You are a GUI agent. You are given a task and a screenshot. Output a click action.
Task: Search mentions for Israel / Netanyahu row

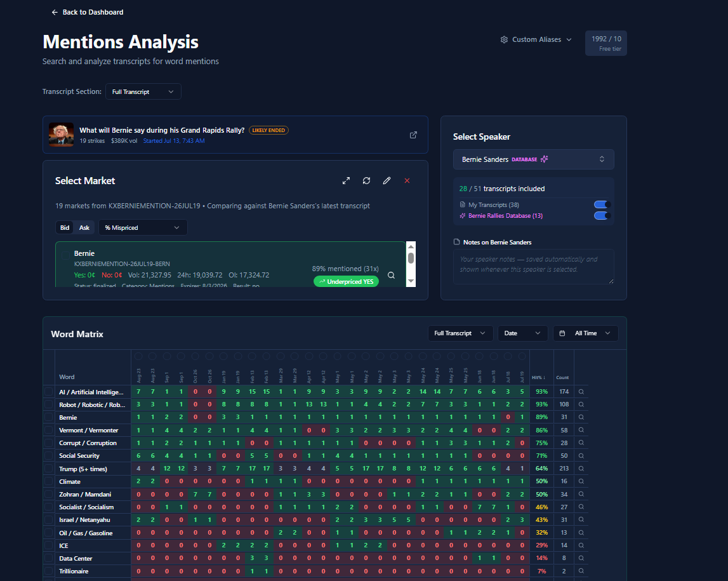pos(581,519)
